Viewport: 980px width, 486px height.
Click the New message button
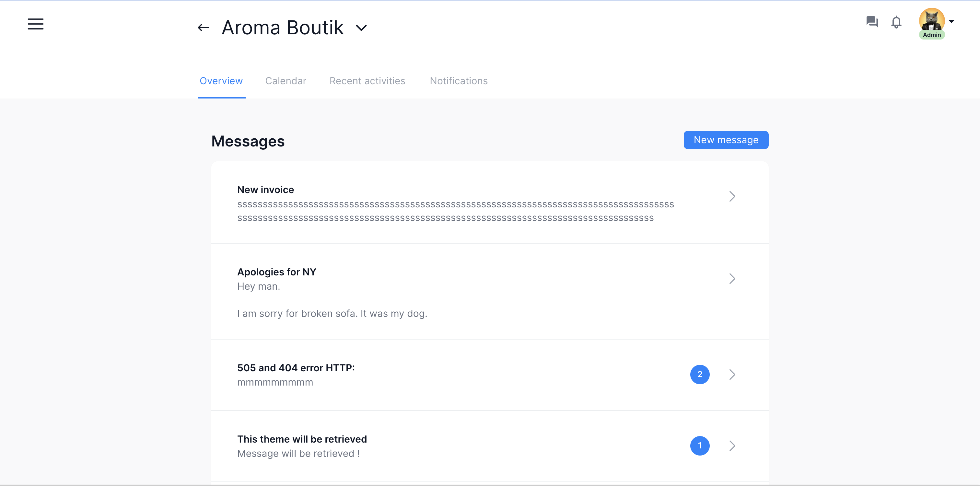pos(726,140)
